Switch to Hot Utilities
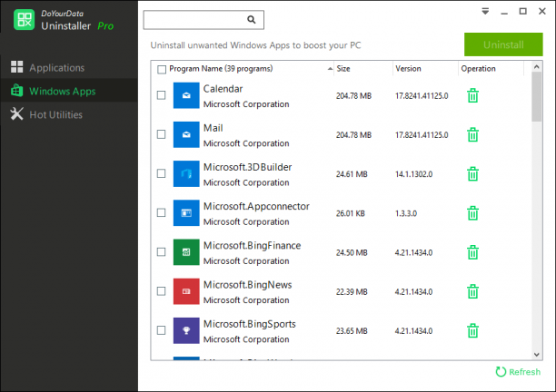The height and width of the screenshot is (392, 556). pos(69,114)
